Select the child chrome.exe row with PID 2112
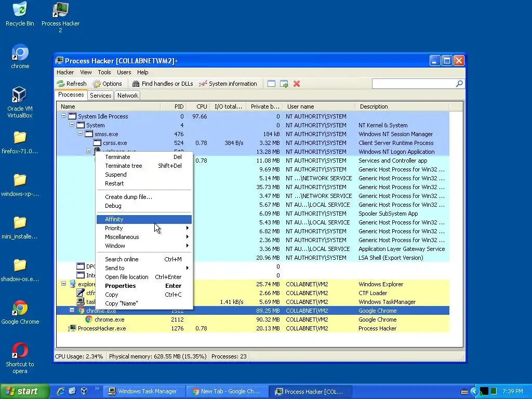 [253, 320]
